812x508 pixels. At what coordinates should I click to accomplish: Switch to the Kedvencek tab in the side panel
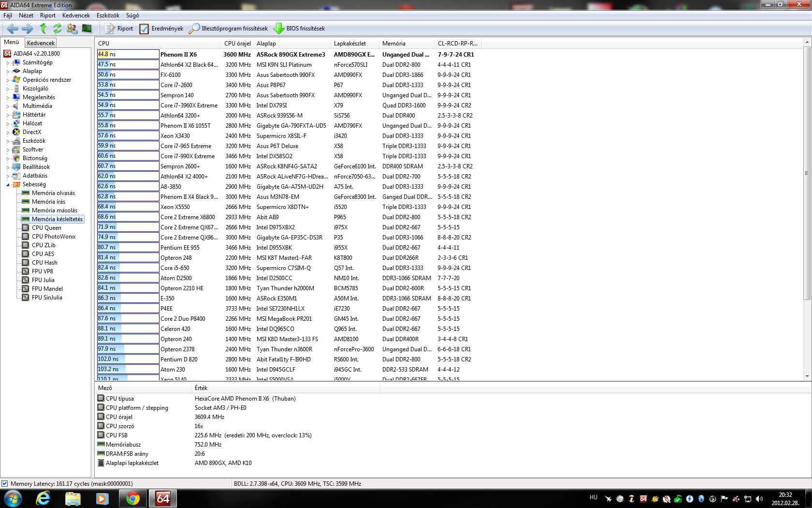(x=41, y=43)
